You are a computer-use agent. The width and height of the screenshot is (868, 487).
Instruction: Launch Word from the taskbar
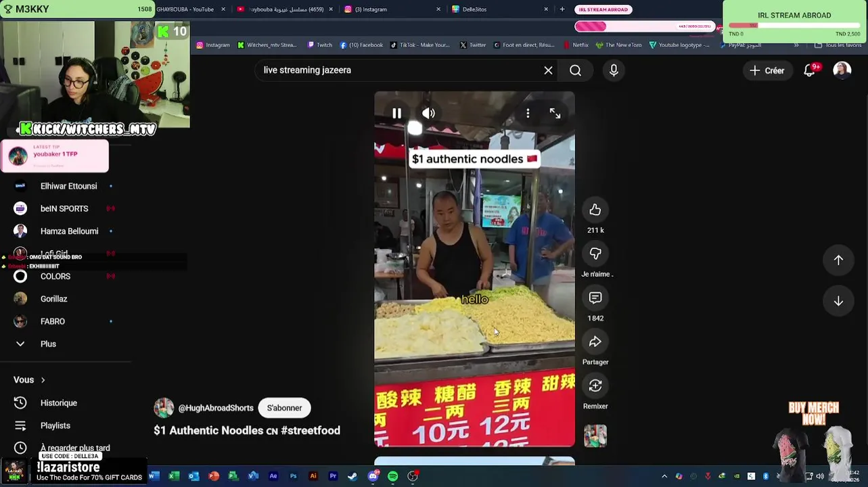tap(154, 476)
